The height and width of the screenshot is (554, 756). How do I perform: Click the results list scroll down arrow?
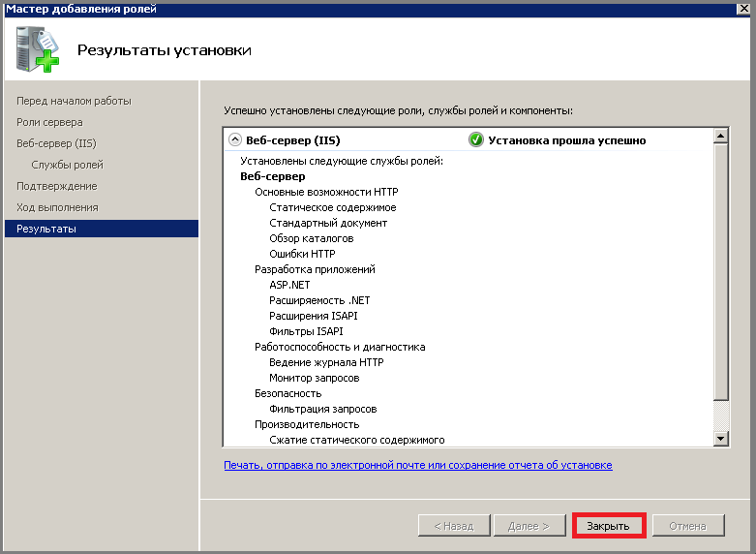[x=721, y=438]
